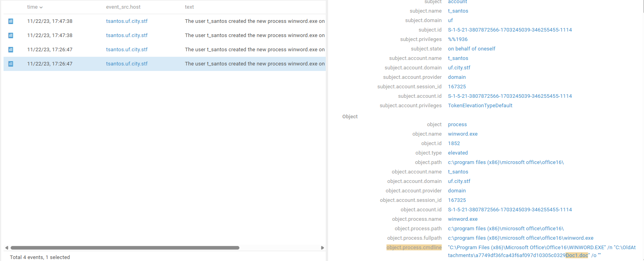Click the object.name value winword.exe

tap(463, 134)
